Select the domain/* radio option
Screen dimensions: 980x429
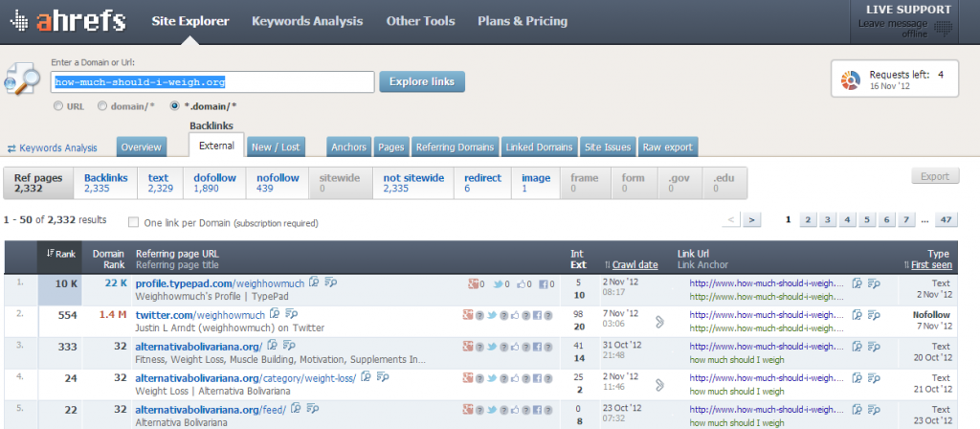tap(102, 106)
